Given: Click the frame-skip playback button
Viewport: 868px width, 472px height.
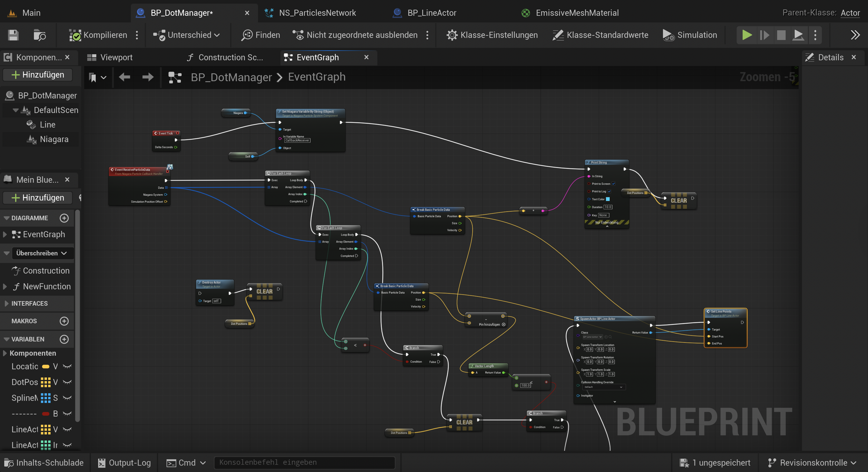Looking at the screenshot, I should point(764,35).
